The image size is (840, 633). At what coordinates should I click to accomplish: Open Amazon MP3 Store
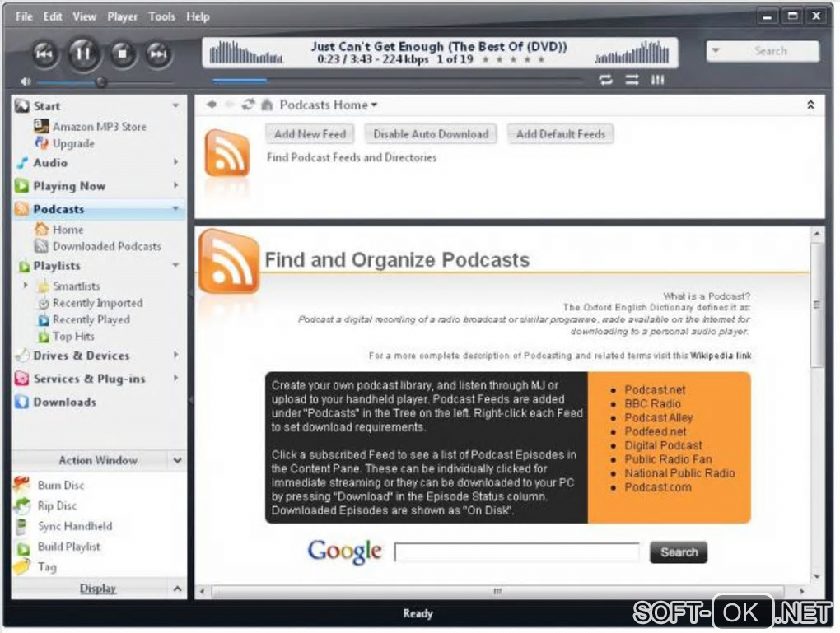99,127
